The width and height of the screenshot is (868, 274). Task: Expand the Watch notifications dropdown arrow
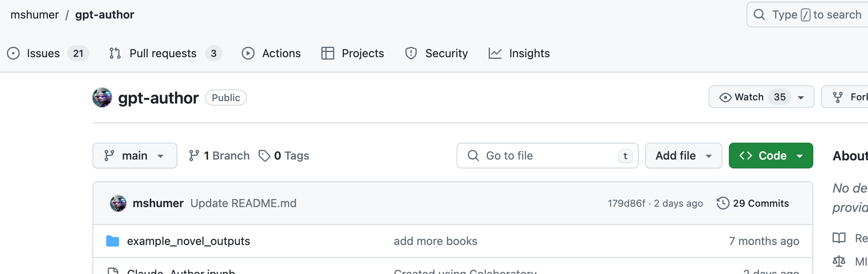[x=801, y=97]
